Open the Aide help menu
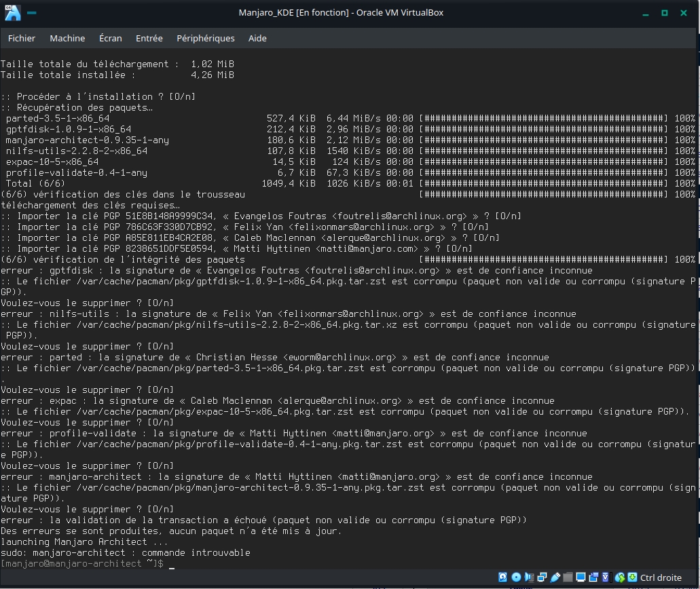 (257, 38)
